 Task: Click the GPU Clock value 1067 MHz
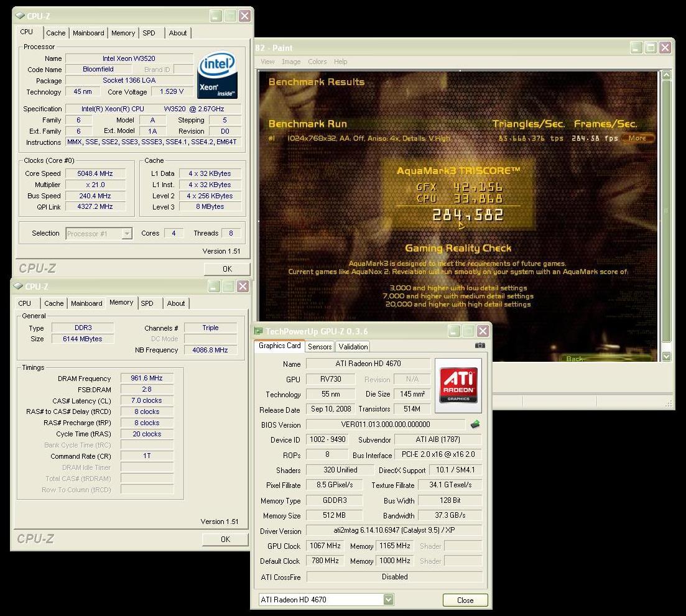click(325, 546)
